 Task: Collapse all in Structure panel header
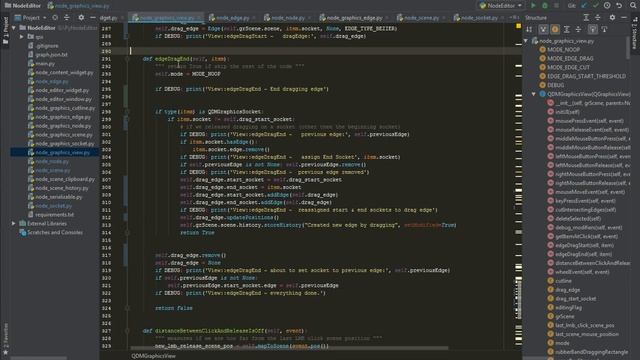click(x=598, y=18)
